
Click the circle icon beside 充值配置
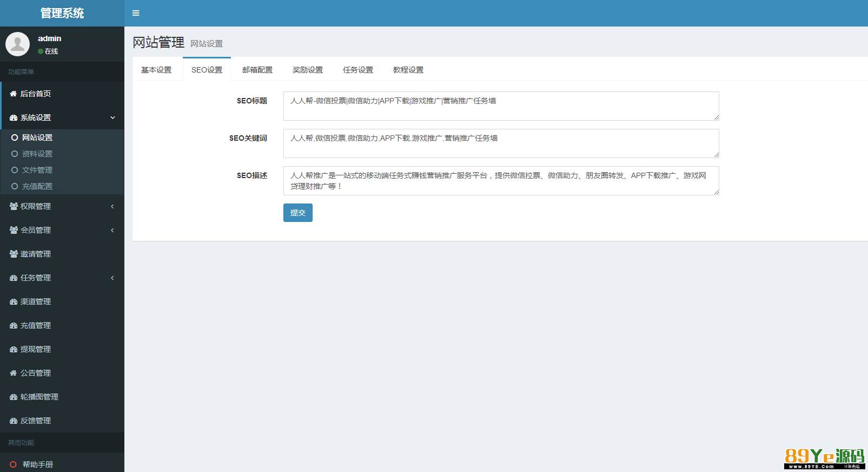tap(15, 186)
